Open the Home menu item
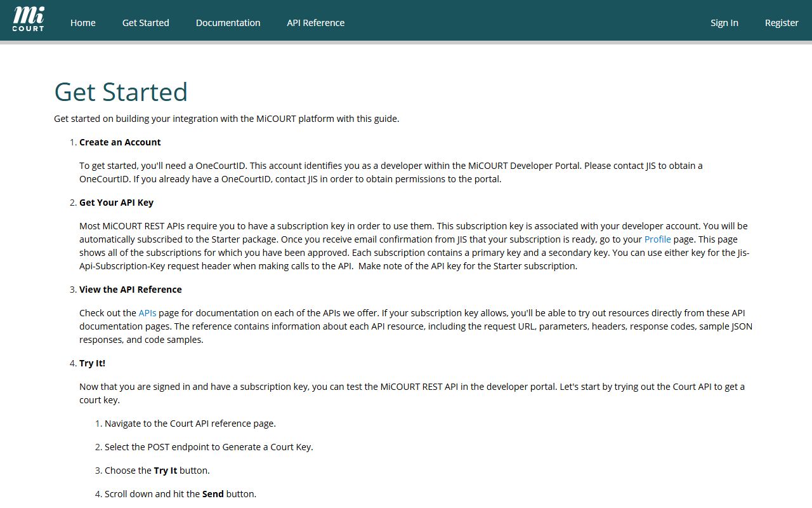The height and width of the screenshot is (508, 812). point(83,23)
